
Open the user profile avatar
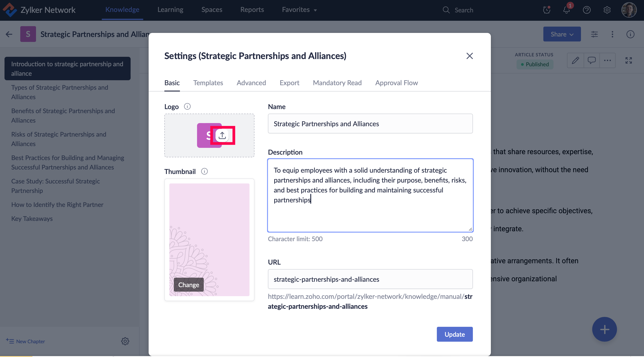point(629,10)
